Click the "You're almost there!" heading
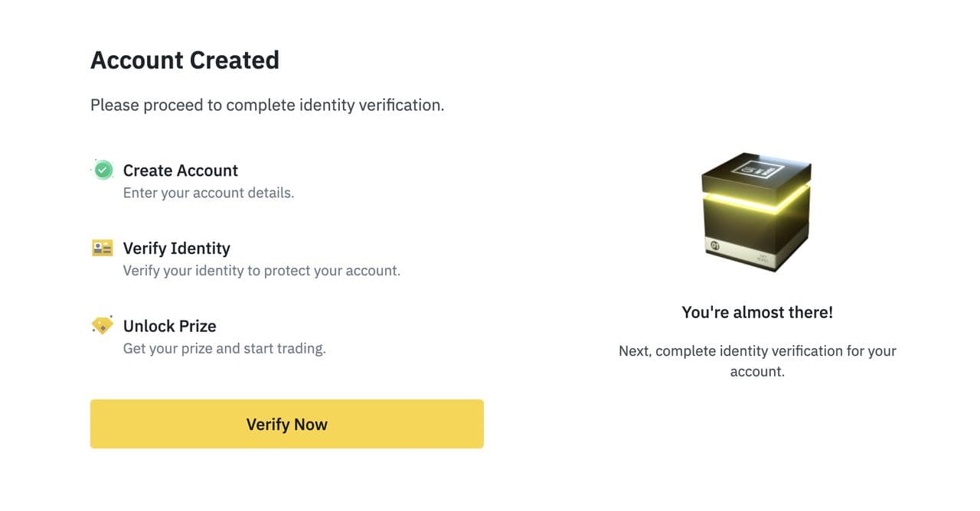Viewport: 980px width, 511px height. click(756, 312)
